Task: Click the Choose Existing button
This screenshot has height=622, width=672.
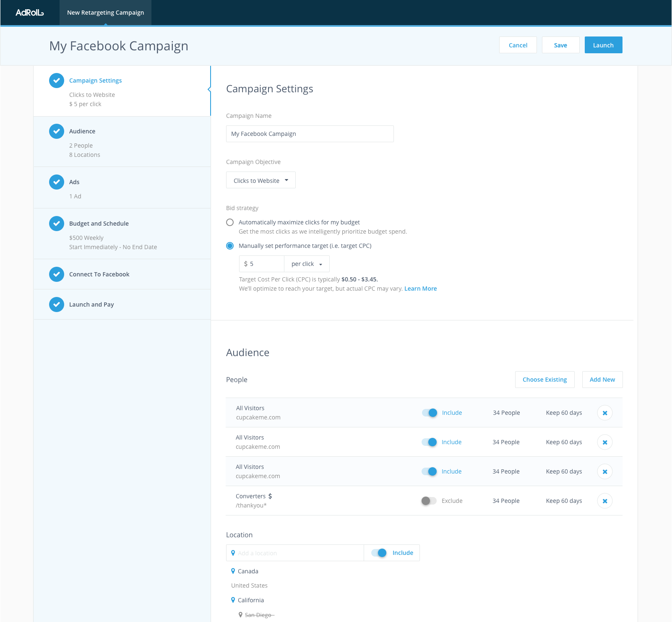Action: [544, 380]
